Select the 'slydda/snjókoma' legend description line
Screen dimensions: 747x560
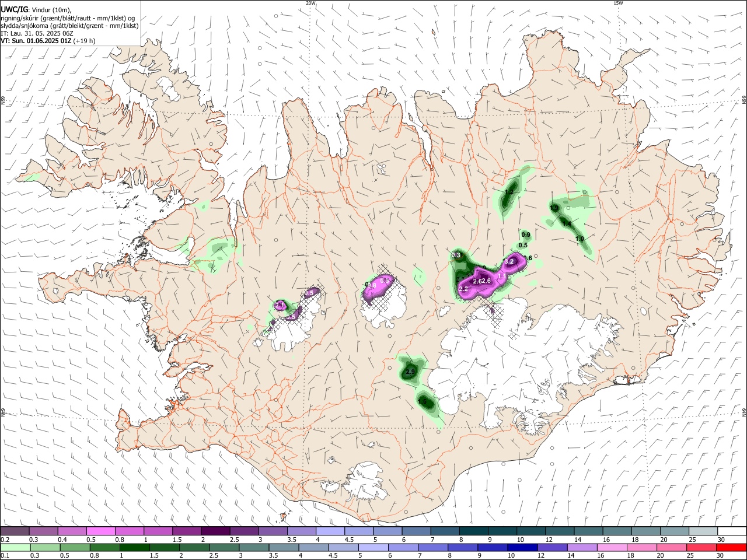click(69, 26)
